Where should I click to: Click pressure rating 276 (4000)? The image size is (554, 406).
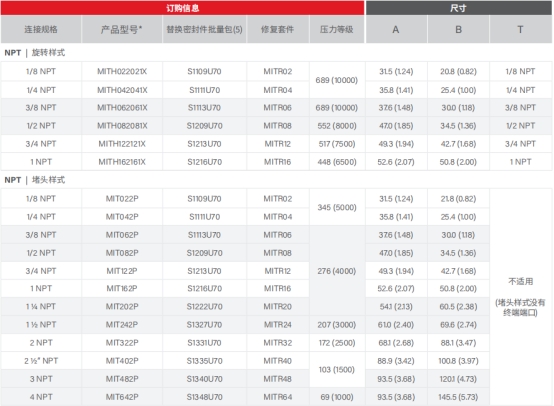point(337,271)
